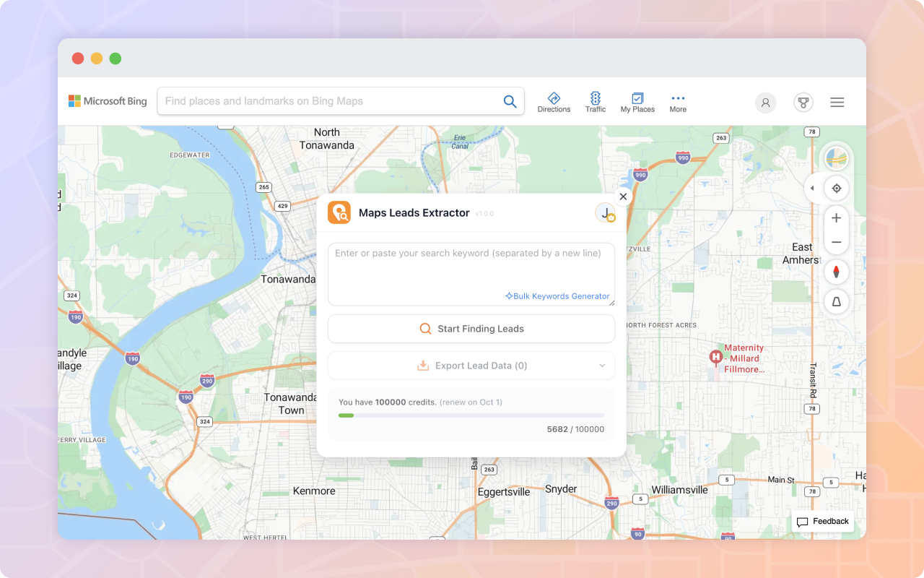The width and height of the screenshot is (924, 578).
Task: Click the Maternity Millard Fillmore hospital marker
Action: (x=715, y=356)
